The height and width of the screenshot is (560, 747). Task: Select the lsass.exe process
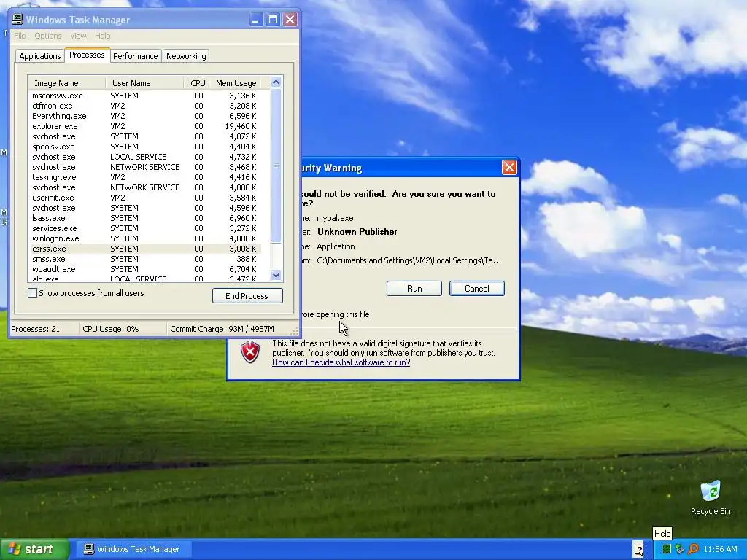[x=145, y=218]
